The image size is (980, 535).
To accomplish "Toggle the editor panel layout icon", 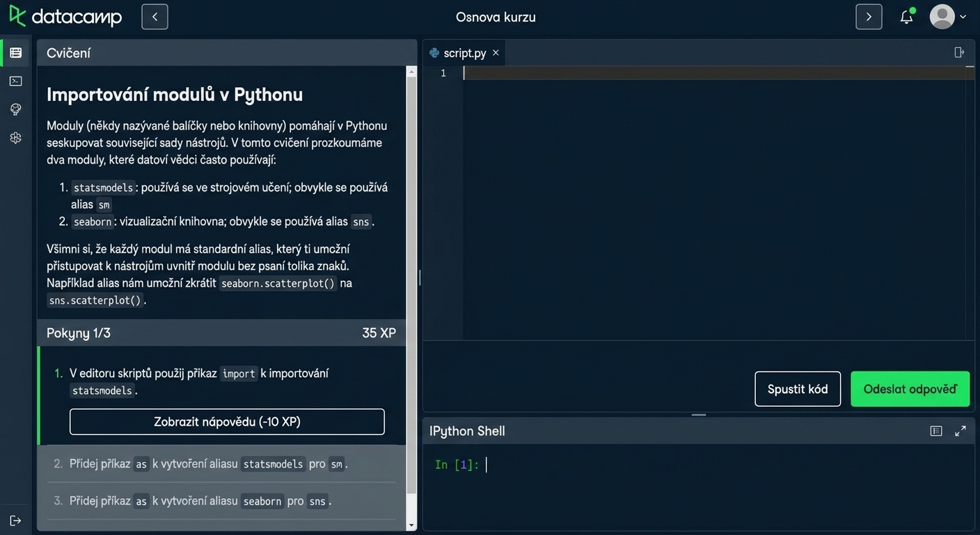I will tap(959, 52).
